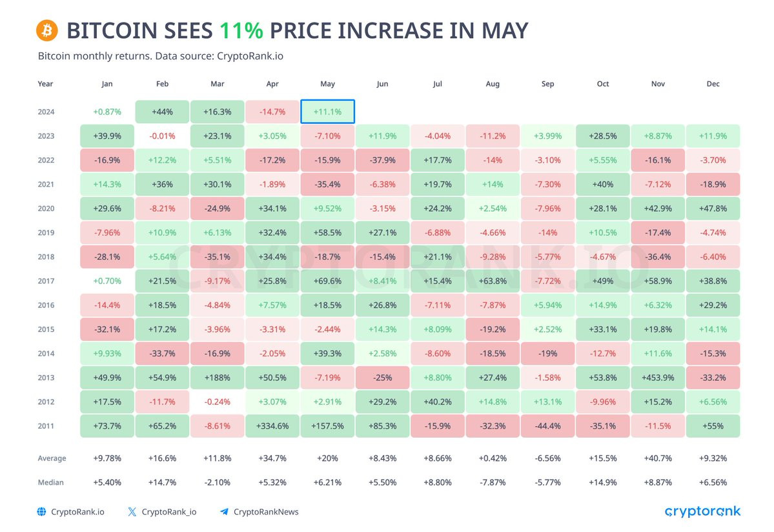
Task: Open the CryptoRank.io website link
Action: pyautogui.click(x=77, y=512)
